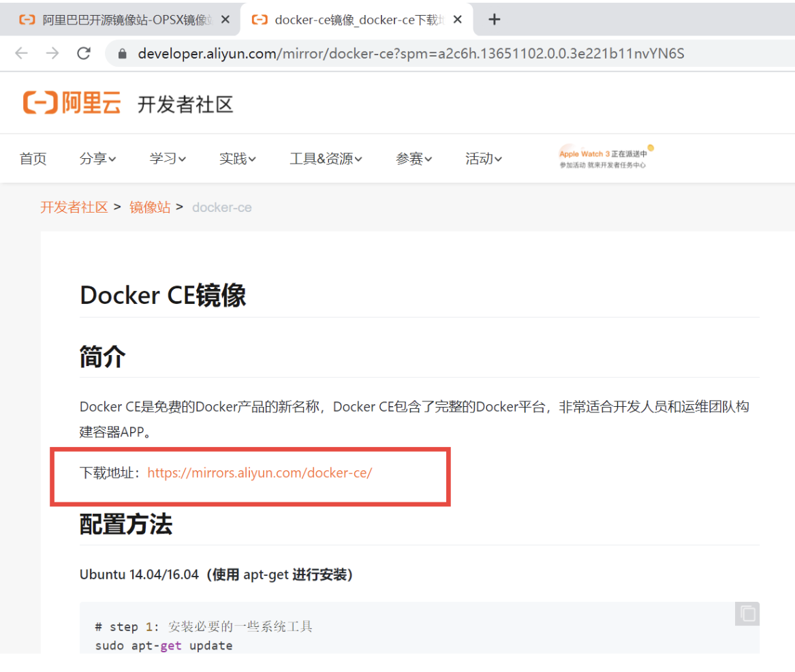
Task: Expand the 学习 dropdown menu
Action: click(168, 159)
